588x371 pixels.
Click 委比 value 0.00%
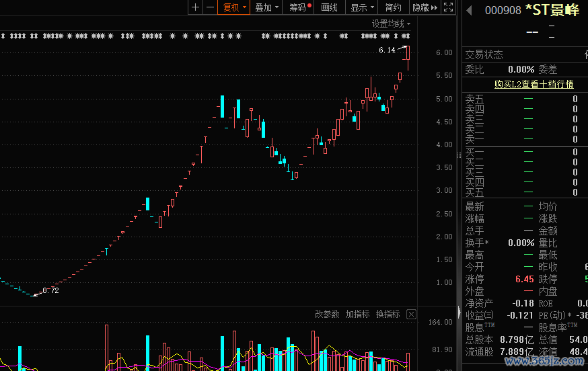pos(521,69)
